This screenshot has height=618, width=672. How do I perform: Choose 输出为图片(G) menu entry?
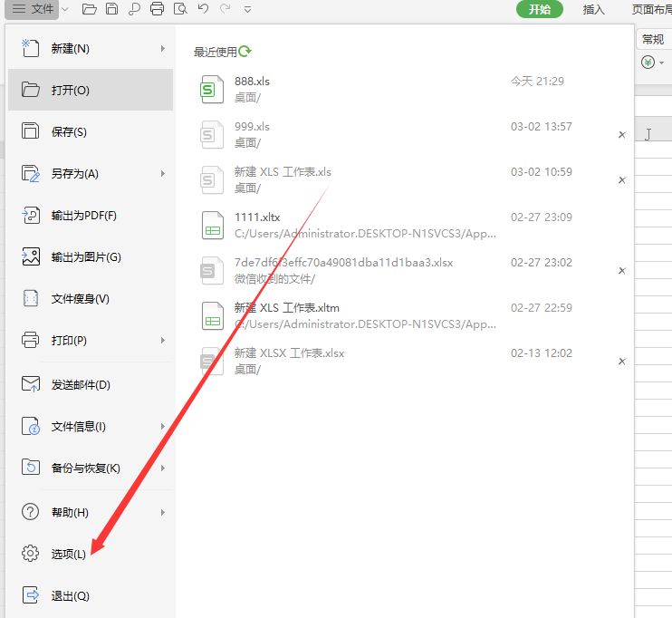coord(91,256)
